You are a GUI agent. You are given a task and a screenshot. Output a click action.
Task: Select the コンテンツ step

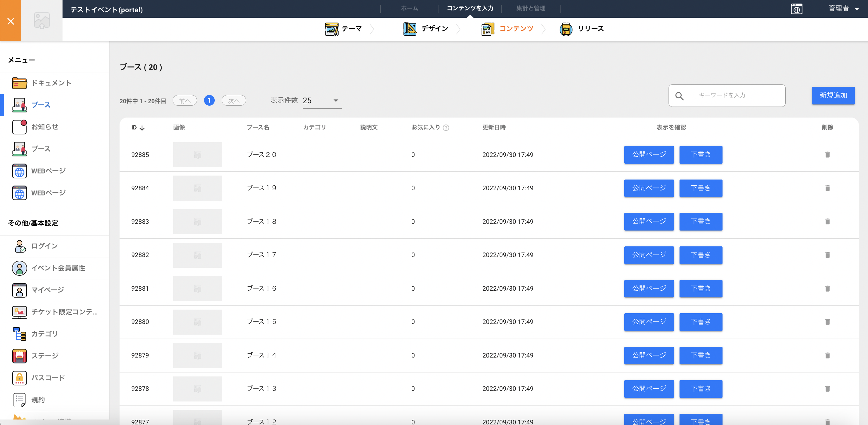pos(507,29)
